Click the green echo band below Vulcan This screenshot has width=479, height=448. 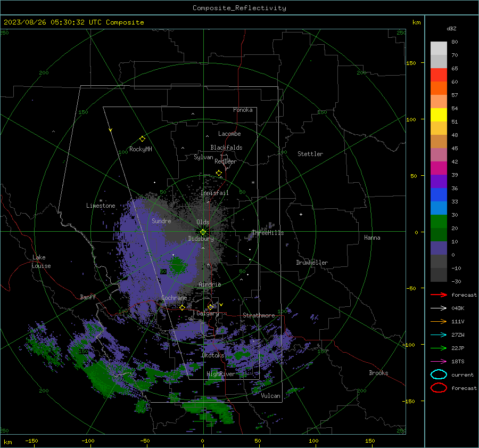click(209, 410)
